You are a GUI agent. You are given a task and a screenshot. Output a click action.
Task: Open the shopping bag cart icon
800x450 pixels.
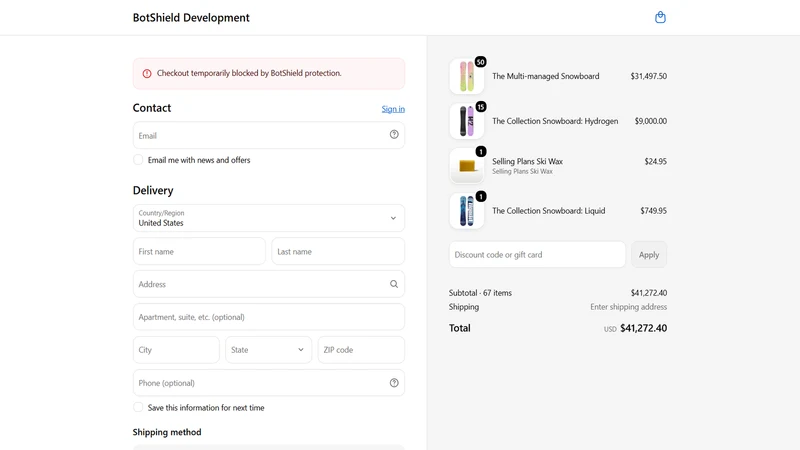click(660, 17)
